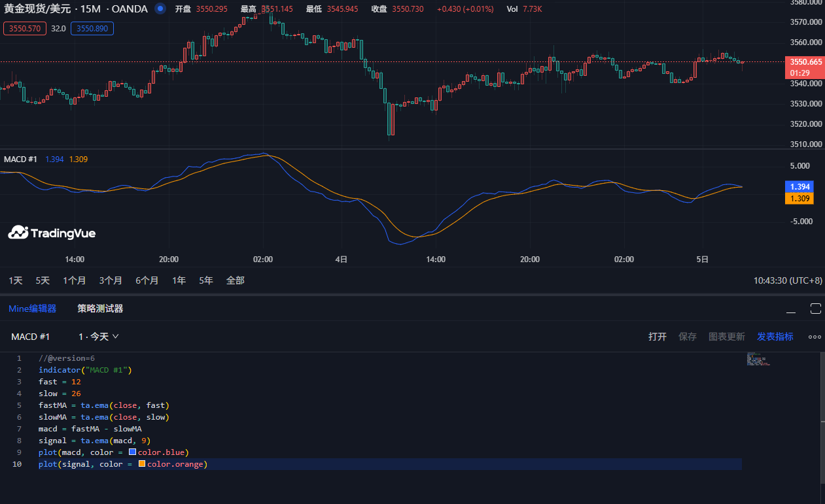This screenshot has height=504, width=825.
Task: Open the three-dot more options menu
Action: (x=815, y=337)
